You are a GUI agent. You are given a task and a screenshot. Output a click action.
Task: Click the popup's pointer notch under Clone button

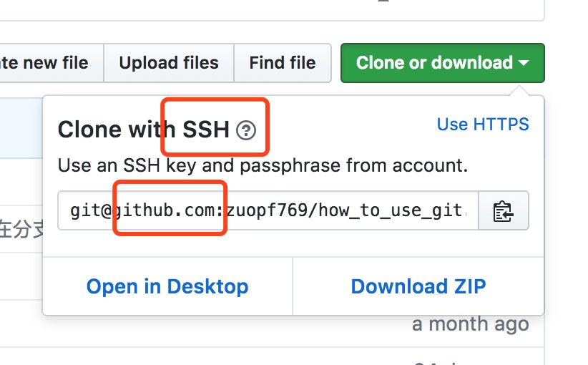[x=519, y=90]
